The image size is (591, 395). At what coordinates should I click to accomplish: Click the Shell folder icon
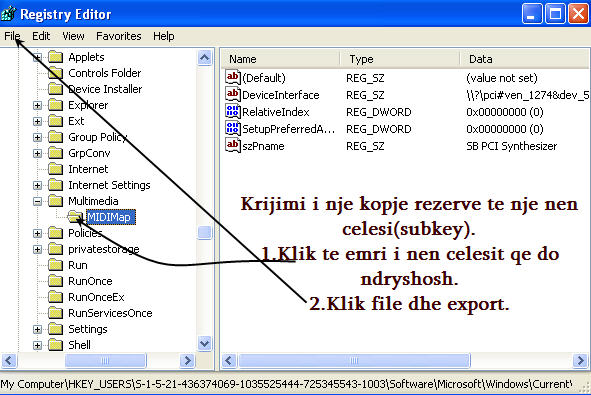(55, 345)
